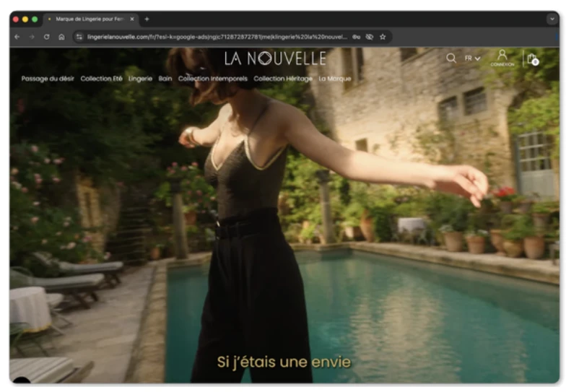The height and width of the screenshot is (392, 566).
Task: Click the Si j'étais une envie caption
Action: [x=284, y=362]
